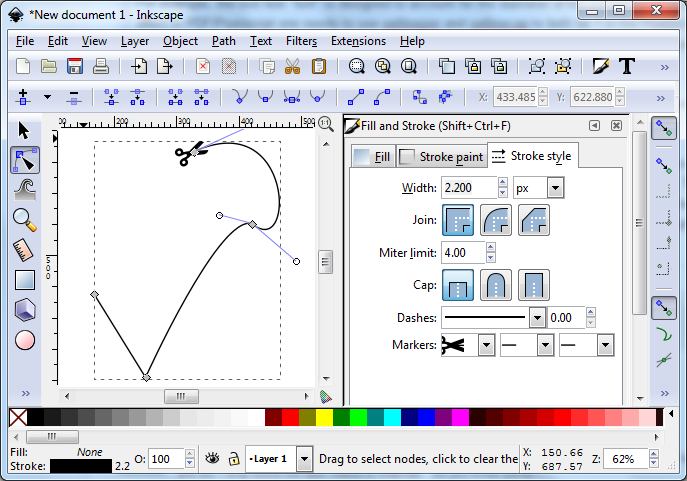Click the Export icon
Screen dimensions: 687x481
pos(165,67)
